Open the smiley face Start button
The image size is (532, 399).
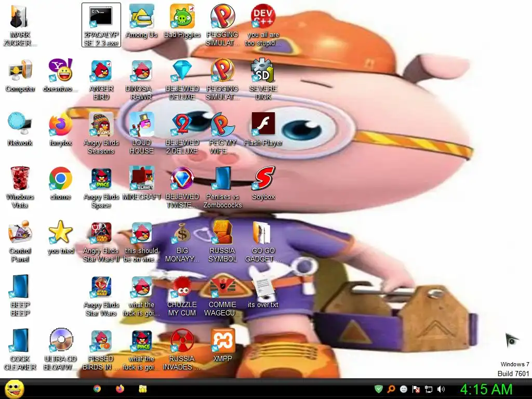(14, 389)
